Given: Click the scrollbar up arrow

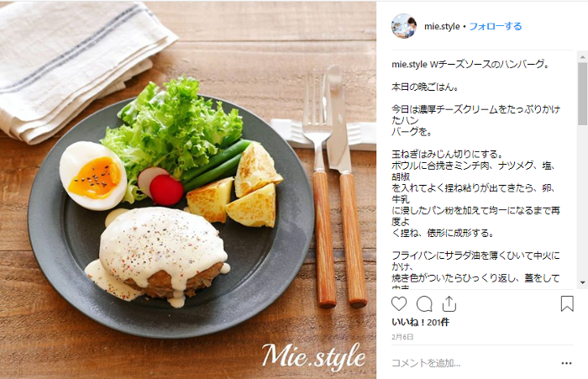Looking at the screenshot, I should click(582, 57).
